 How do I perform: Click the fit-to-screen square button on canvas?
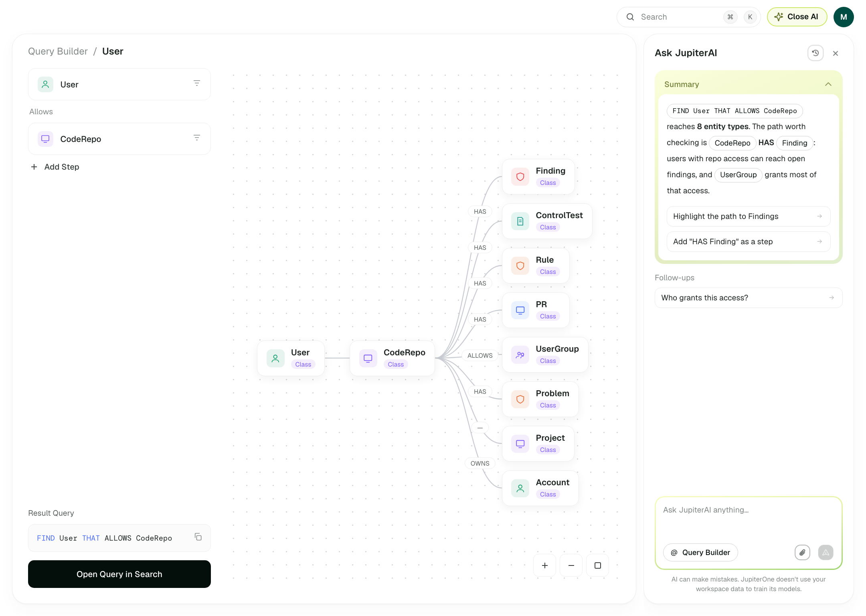point(598,565)
